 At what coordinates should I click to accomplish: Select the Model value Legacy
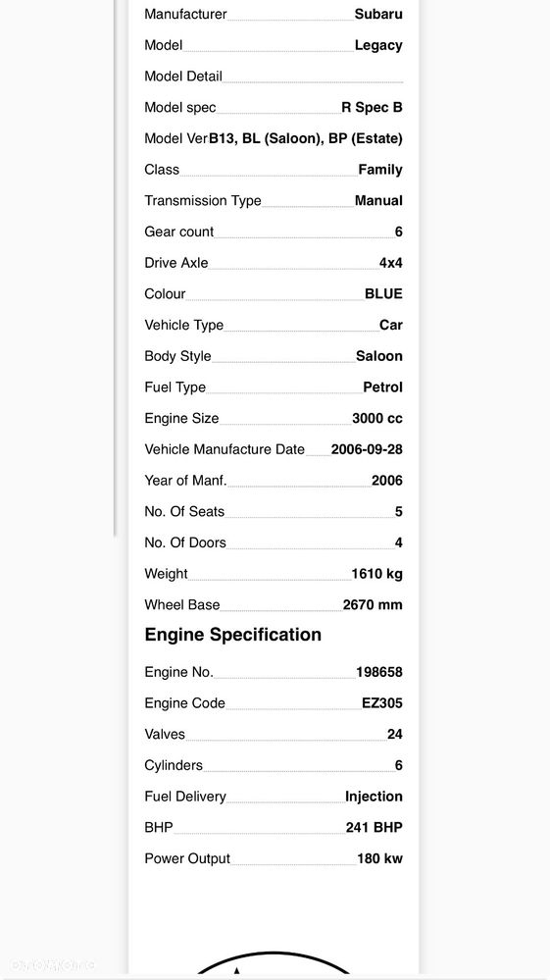pyautogui.click(x=378, y=46)
